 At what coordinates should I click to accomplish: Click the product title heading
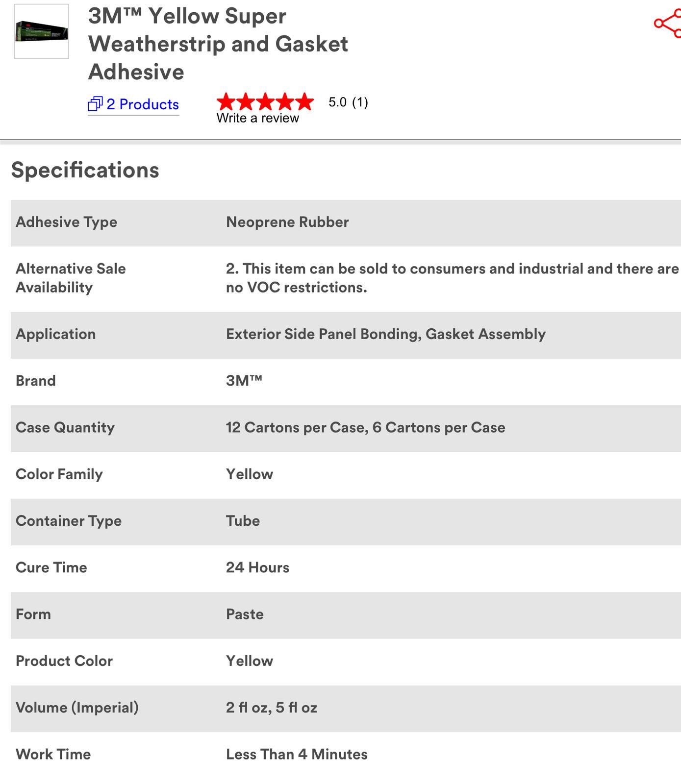218,44
